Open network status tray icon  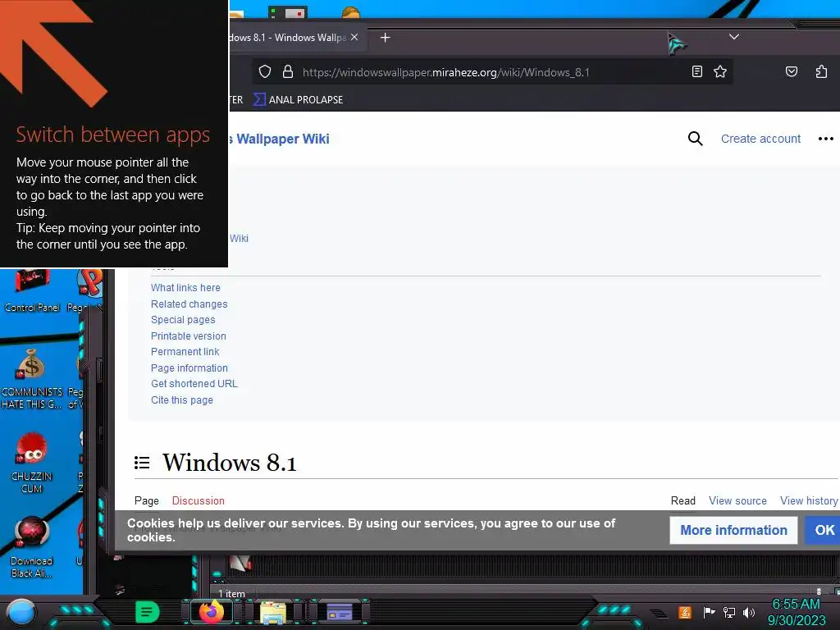coord(729,612)
